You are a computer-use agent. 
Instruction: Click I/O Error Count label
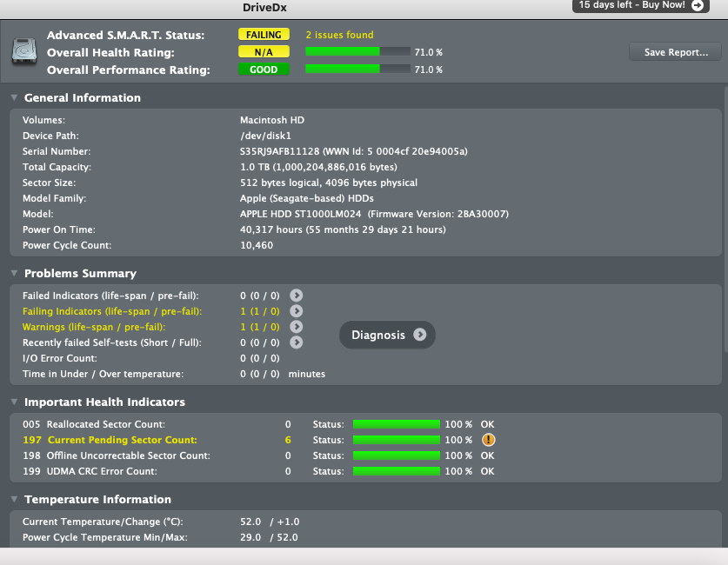[60, 358]
